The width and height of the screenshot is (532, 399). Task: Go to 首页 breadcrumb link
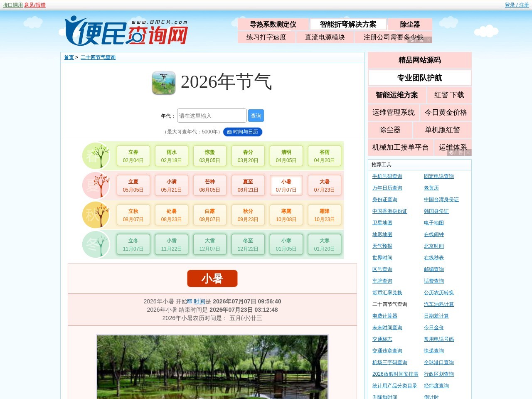pyautogui.click(x=69, y=57)
